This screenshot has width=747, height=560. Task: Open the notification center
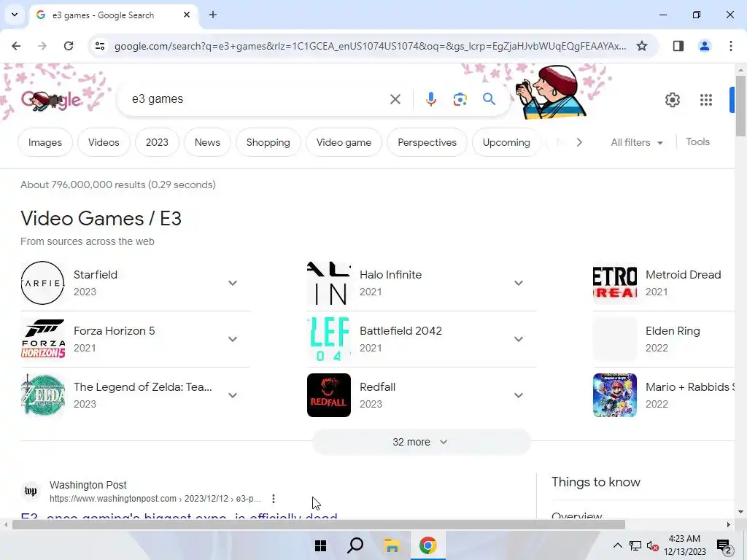point(724,545)
